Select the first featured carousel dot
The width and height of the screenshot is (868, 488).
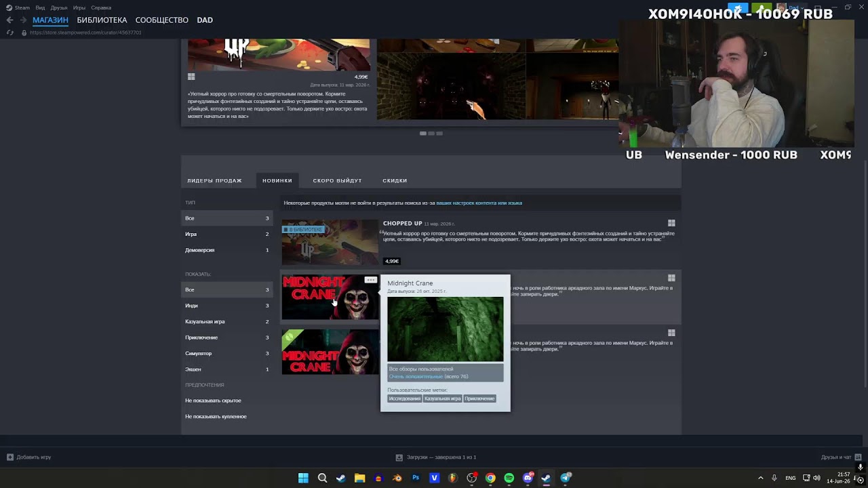[x=423, y=134]
